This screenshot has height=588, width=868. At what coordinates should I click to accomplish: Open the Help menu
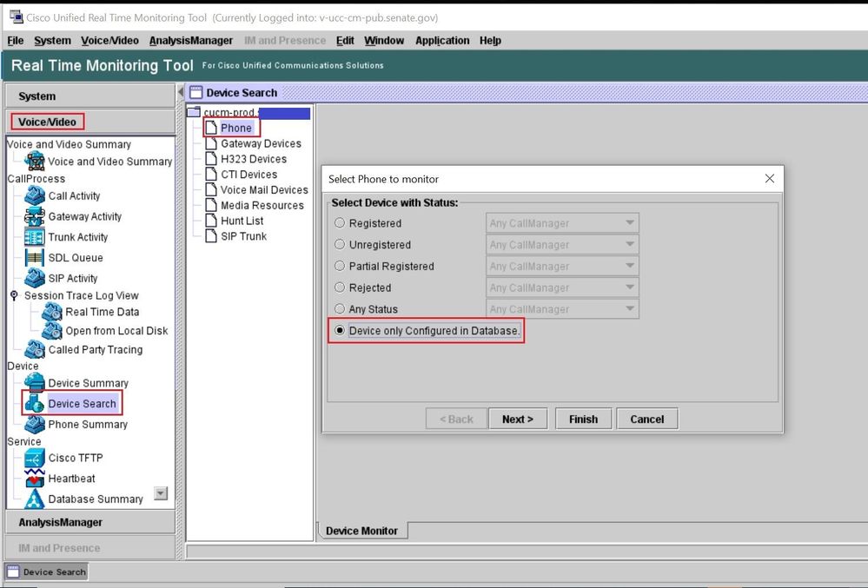(490, 40)
